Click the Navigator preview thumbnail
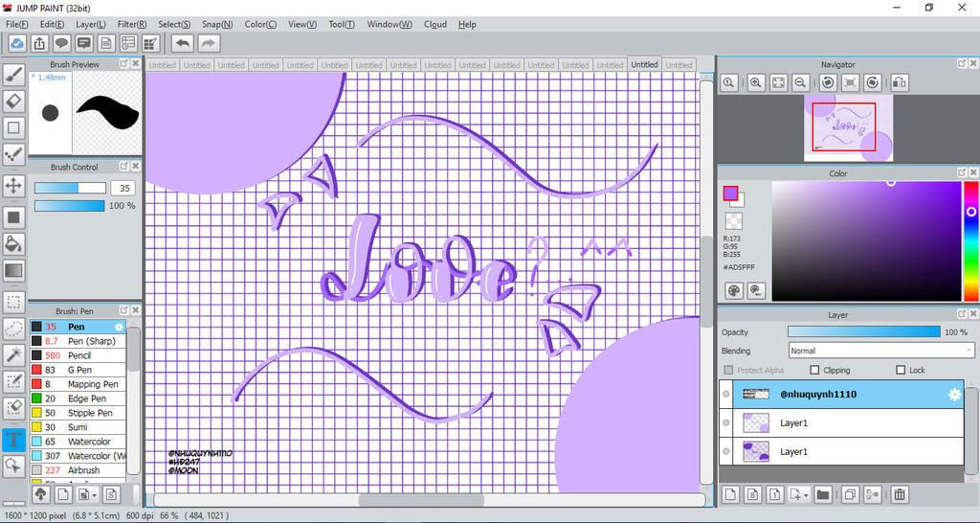This screenshot has height=523, width=980. [x=848, y=129]
